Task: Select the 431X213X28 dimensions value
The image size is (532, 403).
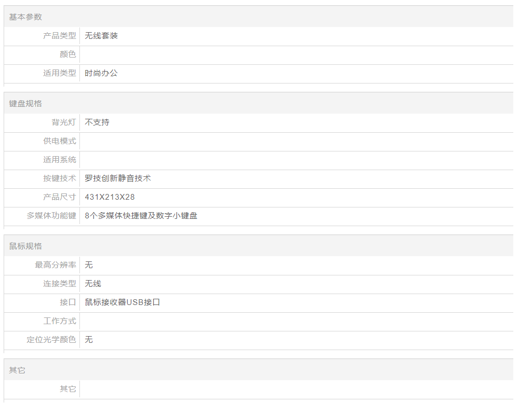Action: [x=110, y=197]
